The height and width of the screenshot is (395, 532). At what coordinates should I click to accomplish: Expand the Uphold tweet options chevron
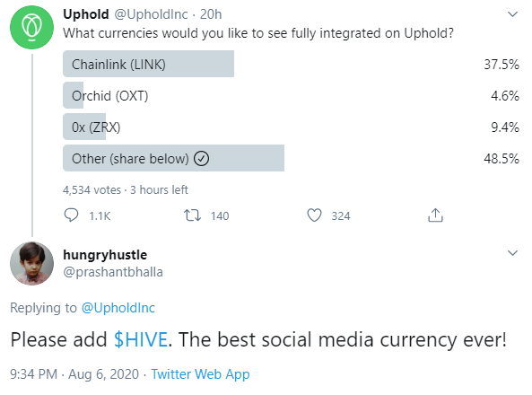click(x=512, y=14)
